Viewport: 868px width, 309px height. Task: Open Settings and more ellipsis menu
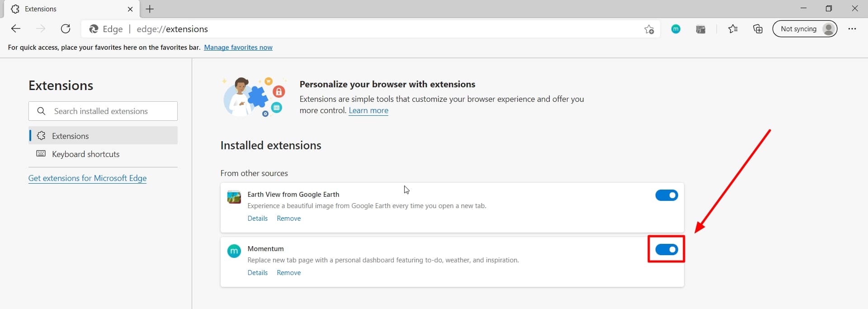point(852,29)
